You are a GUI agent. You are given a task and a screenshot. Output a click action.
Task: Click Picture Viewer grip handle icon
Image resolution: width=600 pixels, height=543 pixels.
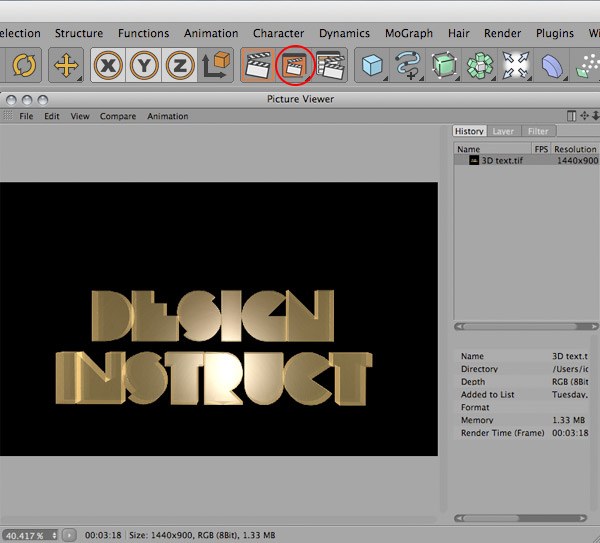8,115
